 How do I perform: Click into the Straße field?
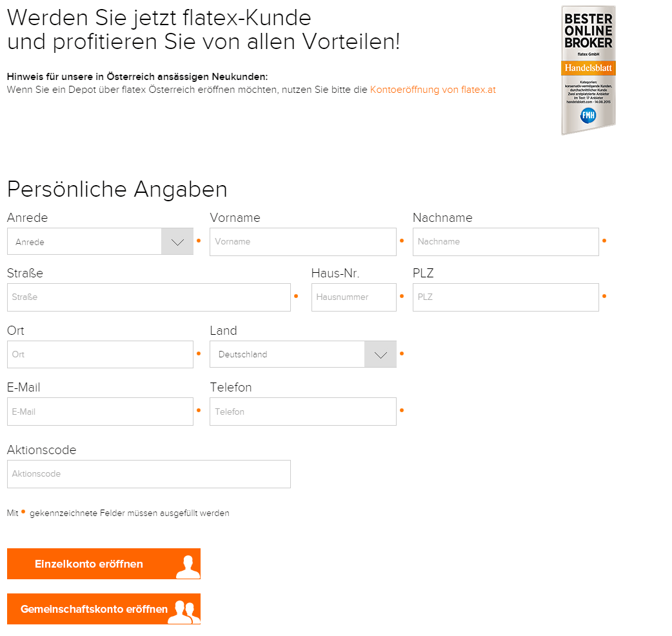pos(149,297)
